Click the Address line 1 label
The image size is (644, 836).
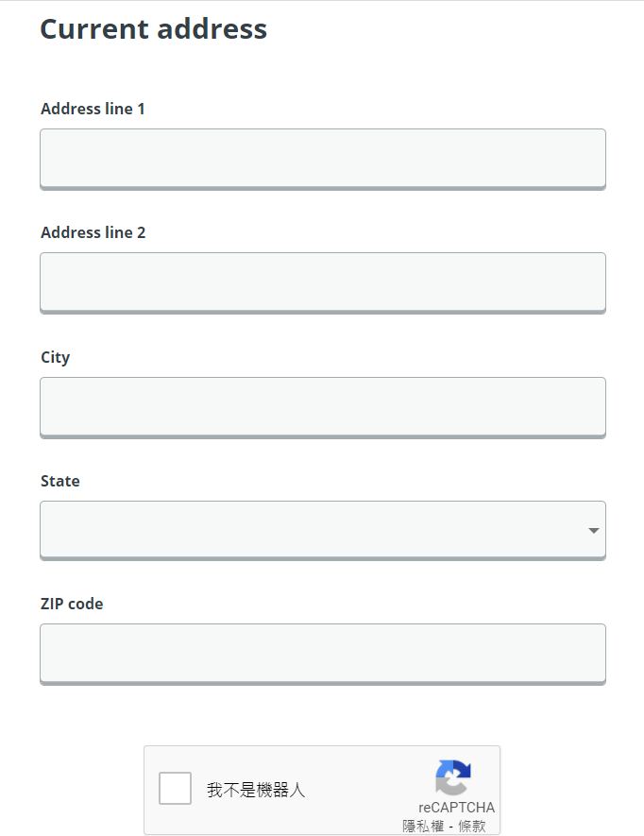(x=93, y=109)
